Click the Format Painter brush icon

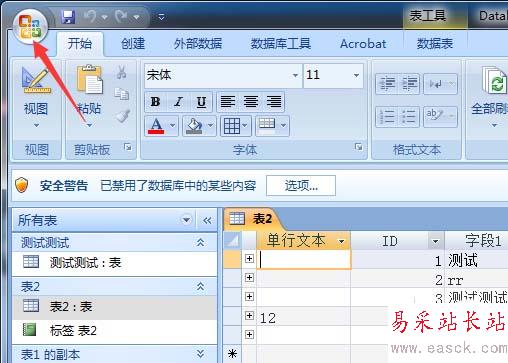click(123, 116)
